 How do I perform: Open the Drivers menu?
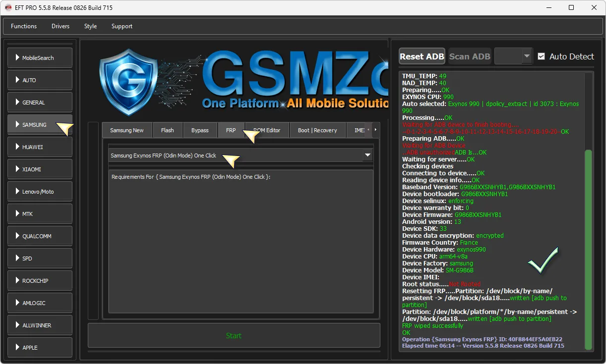pyautogui.click(x=61, y=26)
